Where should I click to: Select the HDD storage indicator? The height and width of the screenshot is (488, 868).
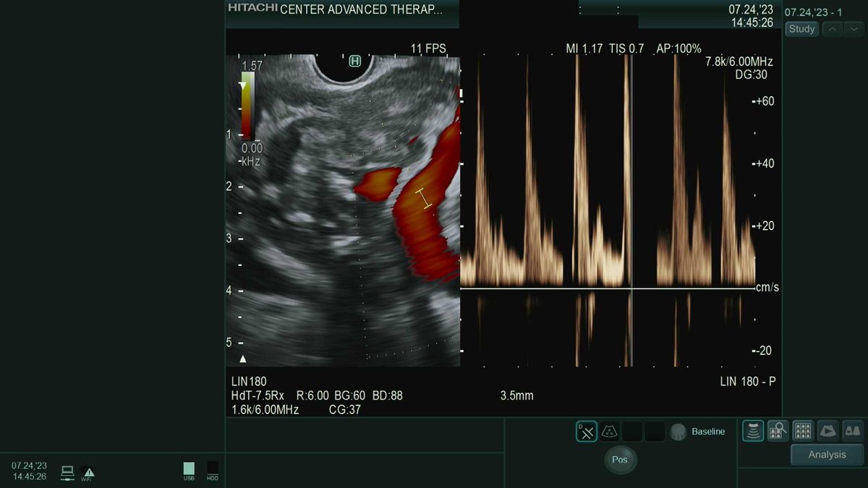click(x=213, y=470)
